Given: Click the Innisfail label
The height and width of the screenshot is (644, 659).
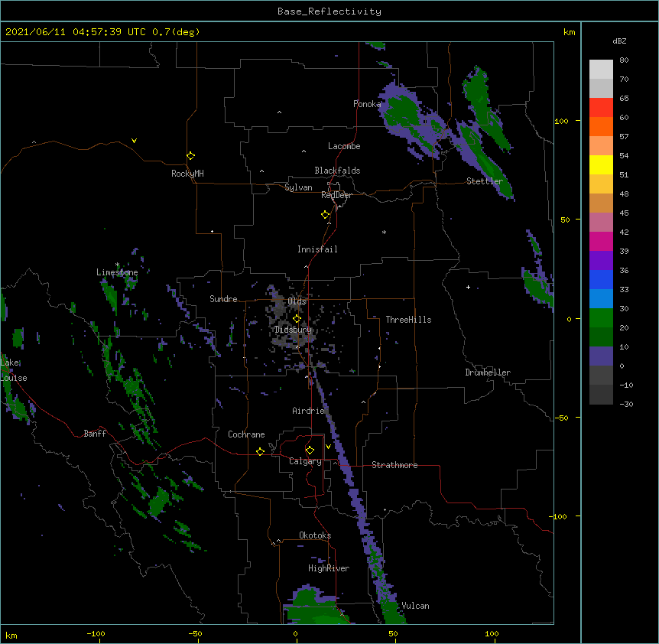Looking at the screenshot, I should (x=317, y=249).
